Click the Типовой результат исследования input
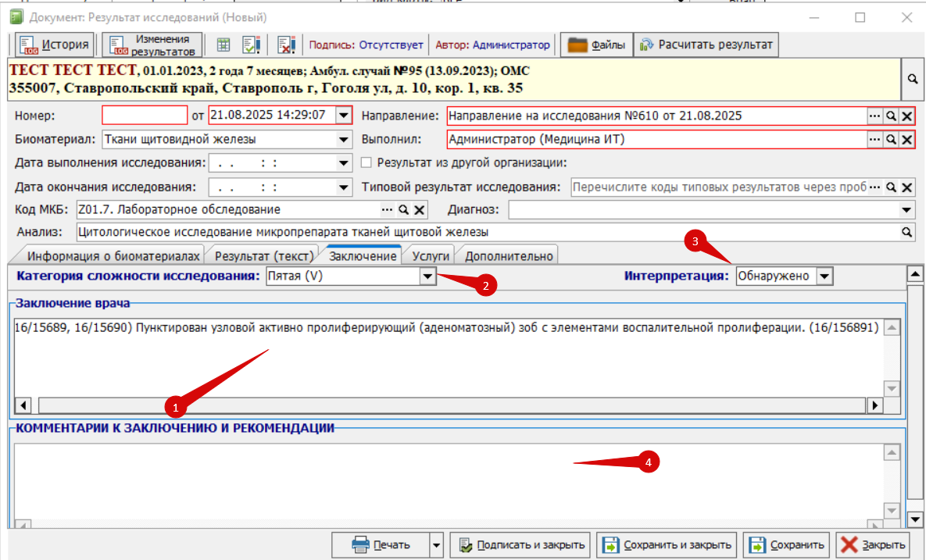The image size is (926, 560). pyautogui.click(x=719, y=187)
